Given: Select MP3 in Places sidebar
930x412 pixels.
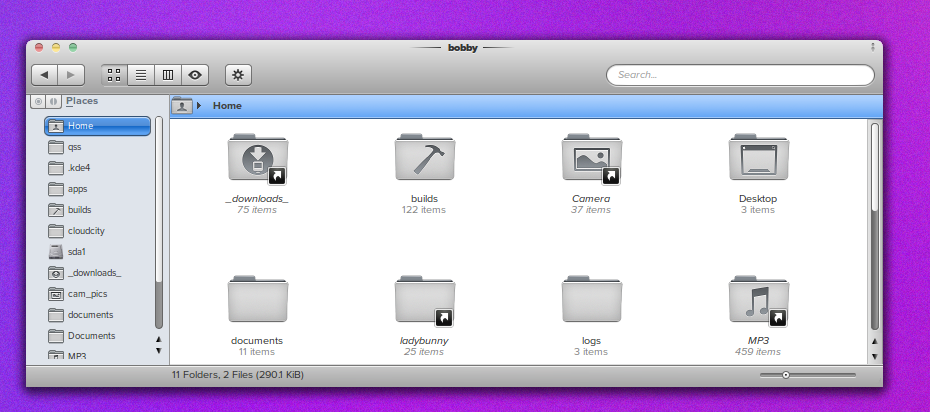Looking at the screenshot, I should pos(98,356).
